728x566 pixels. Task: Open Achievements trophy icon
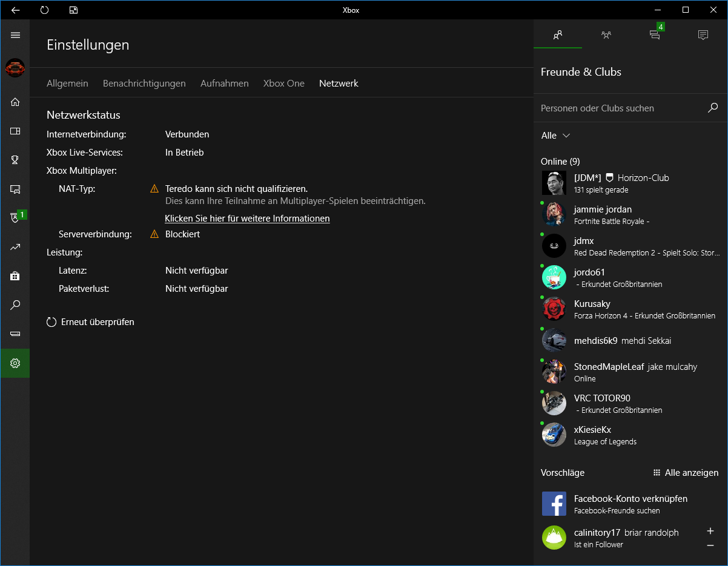pos(15,160)
